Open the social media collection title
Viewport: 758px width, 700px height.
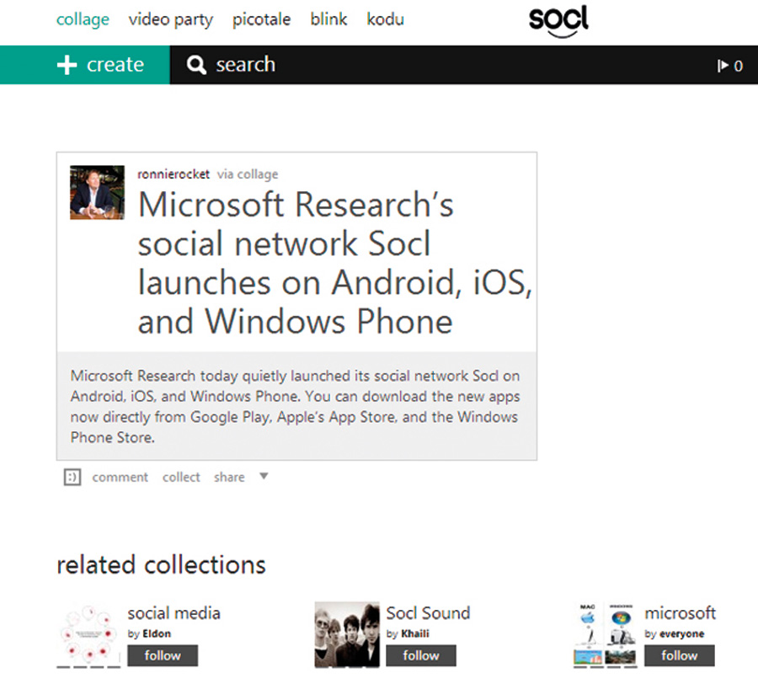click(x=174, y=613)
